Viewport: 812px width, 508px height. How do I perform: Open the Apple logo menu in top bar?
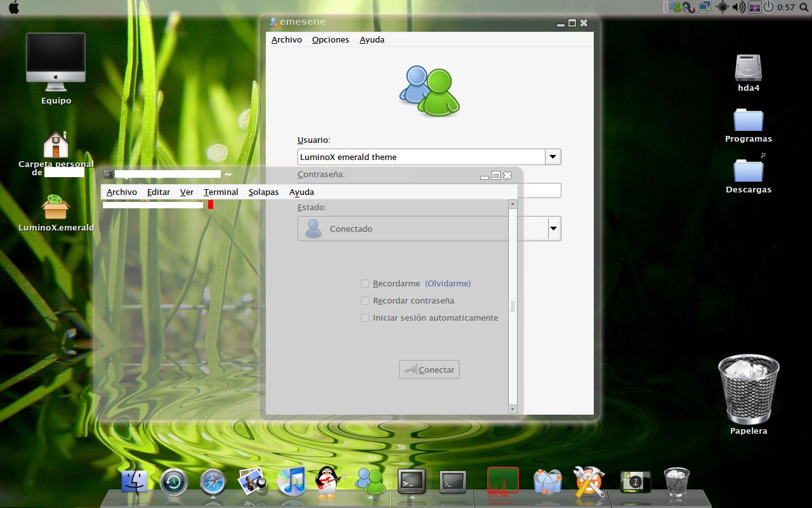13,7
